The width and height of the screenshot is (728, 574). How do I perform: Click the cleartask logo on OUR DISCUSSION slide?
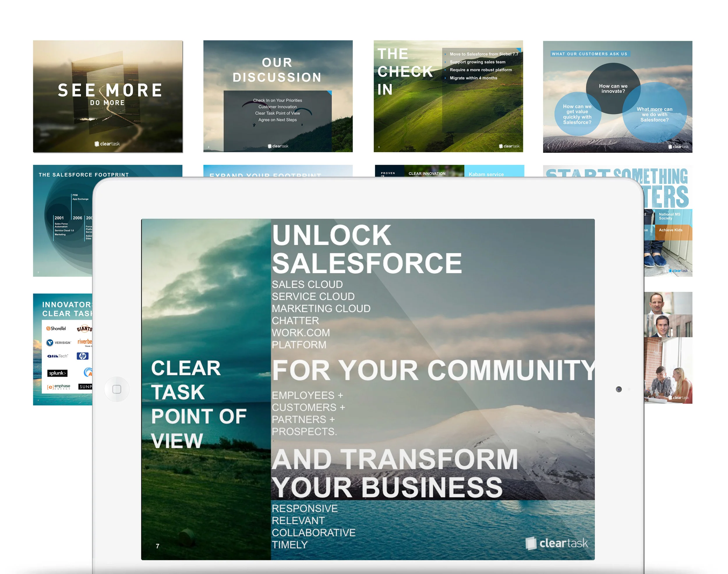278,146
